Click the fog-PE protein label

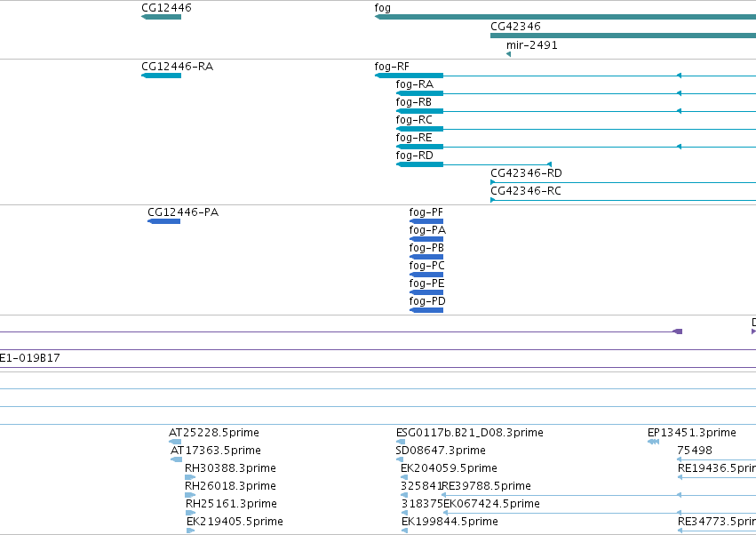pos(426,283)
